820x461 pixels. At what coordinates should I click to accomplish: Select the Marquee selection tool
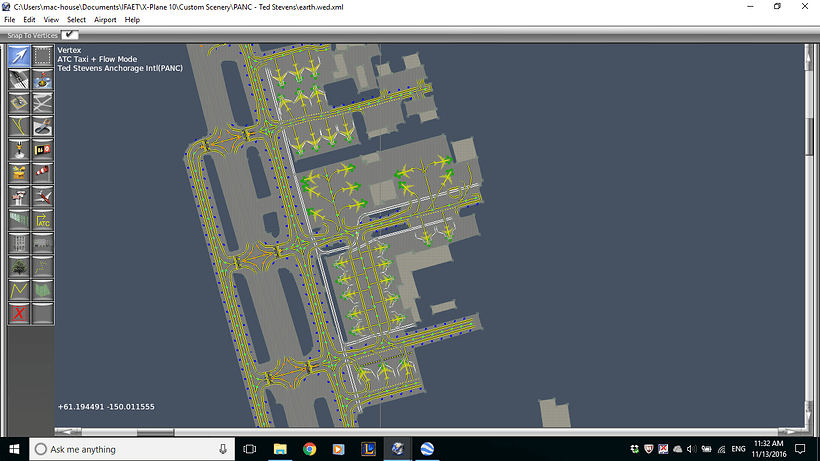pos(42,56)
